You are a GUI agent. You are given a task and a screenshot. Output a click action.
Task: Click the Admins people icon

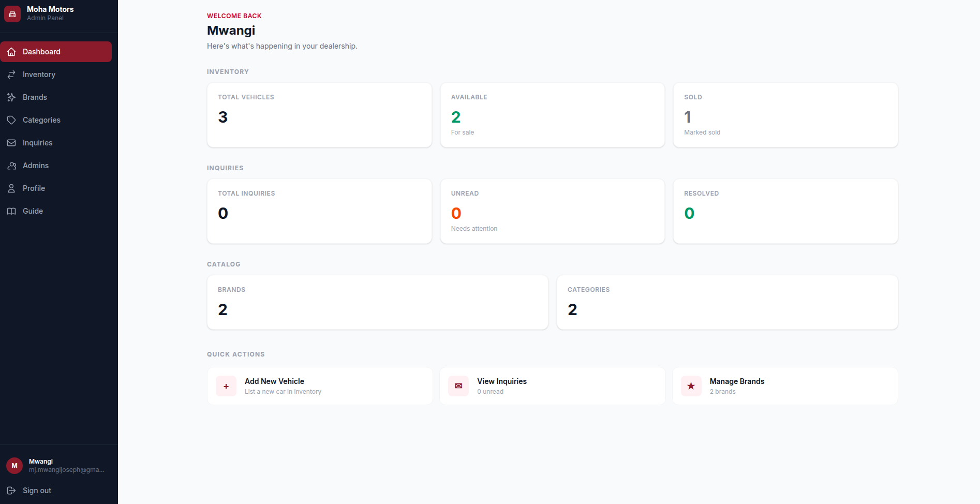click(11, 166)
